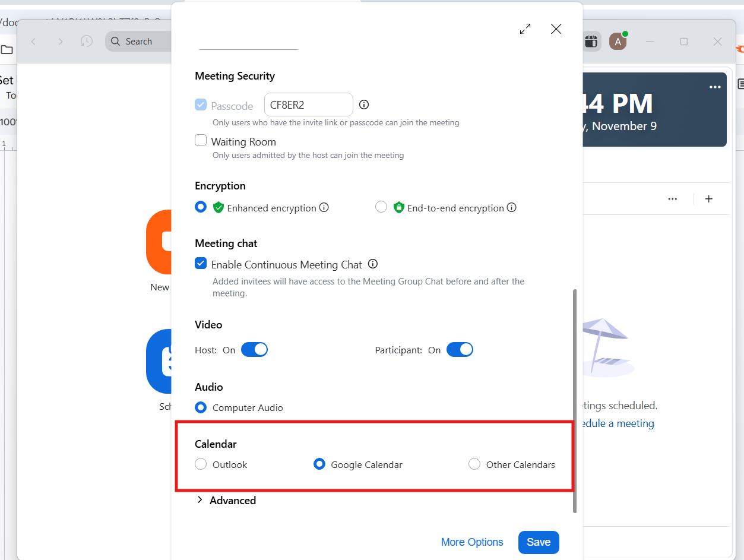
Task: Open the profile avatar icon
Action: [x=618, y=42]
